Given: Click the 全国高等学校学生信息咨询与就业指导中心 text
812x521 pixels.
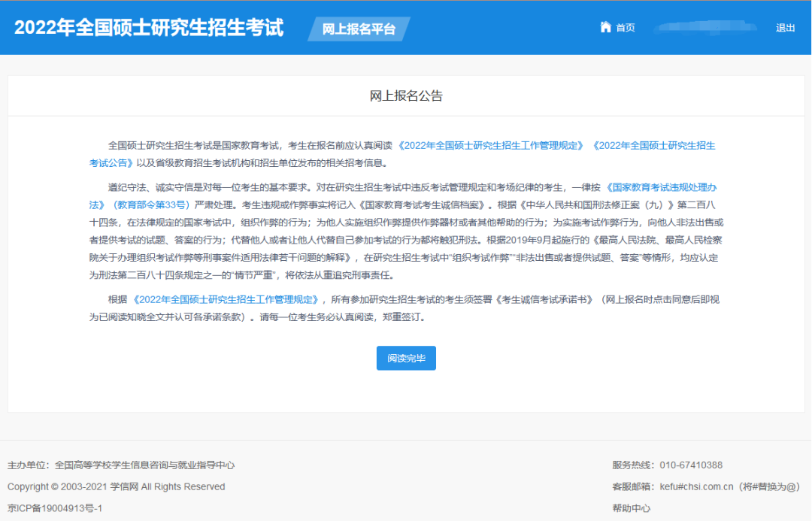Looking at the screenshot, I should click(x=143, y=465).
